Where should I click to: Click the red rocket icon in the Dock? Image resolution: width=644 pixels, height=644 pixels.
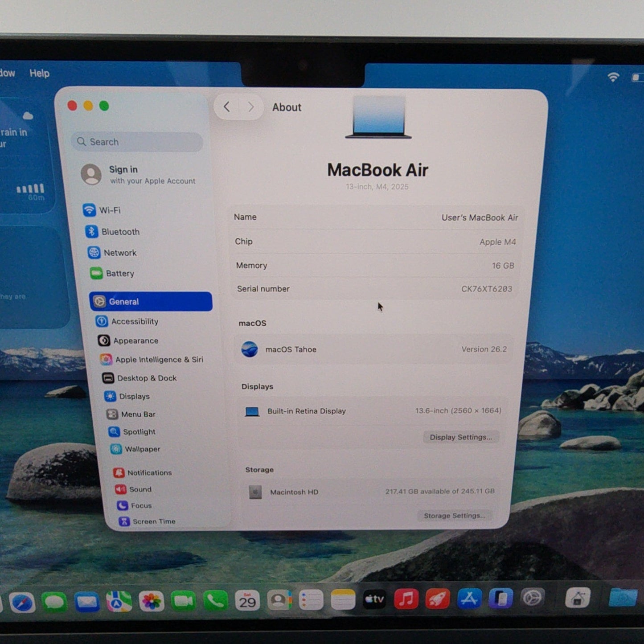click(437, 599)
